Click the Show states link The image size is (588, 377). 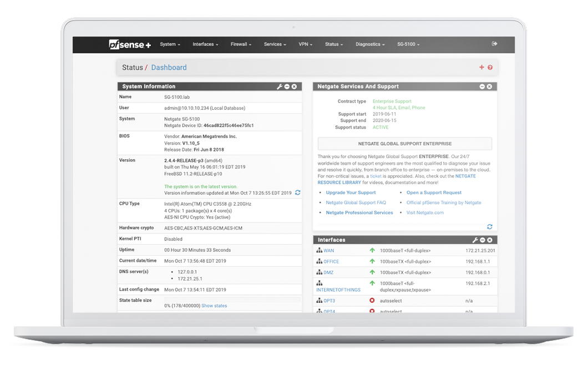[214, 306]
